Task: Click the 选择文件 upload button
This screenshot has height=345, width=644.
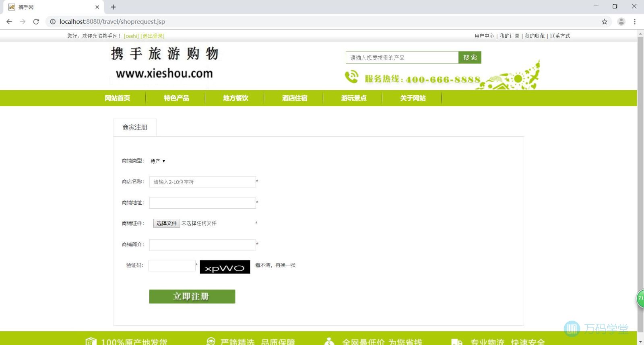Action: pos(167,224)
